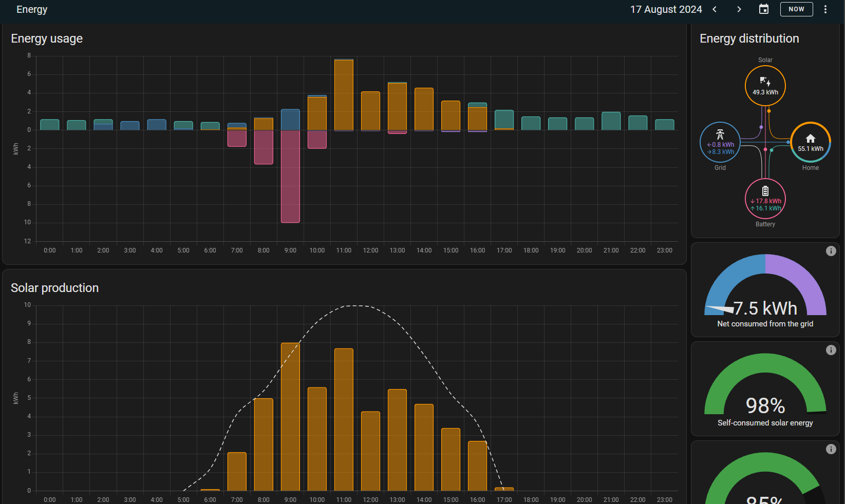845x504 pixels.
Task: Open the three-dot overflow menu
Action: pyautogui.click(x=825, y=9)
